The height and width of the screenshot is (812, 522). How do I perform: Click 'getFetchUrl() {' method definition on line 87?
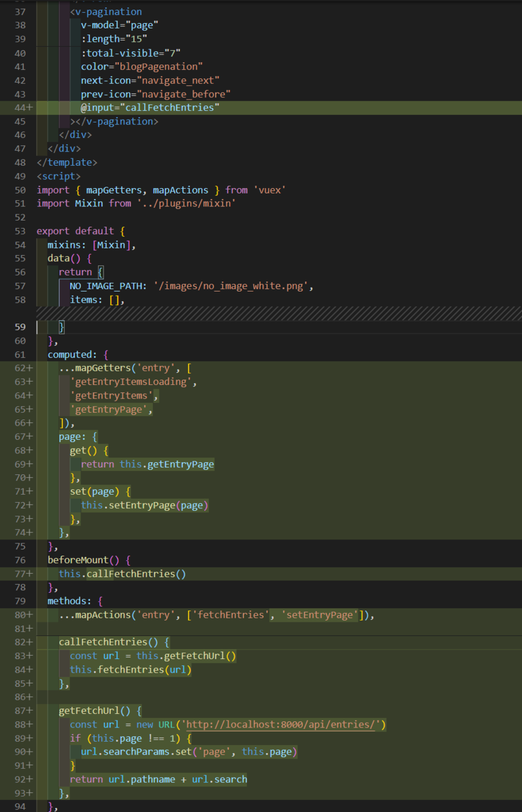(x=101, y=711)
